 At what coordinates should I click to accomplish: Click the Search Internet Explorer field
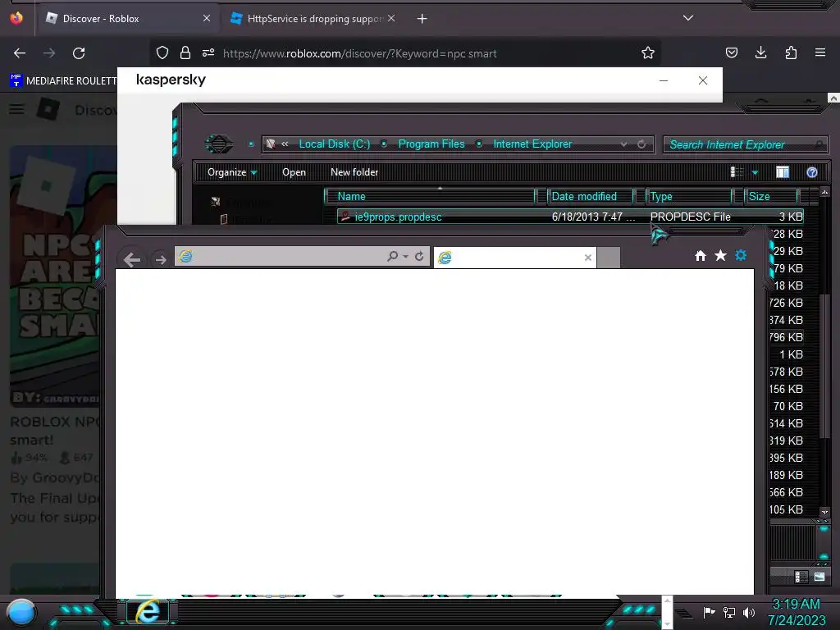[x=745, y=144]
